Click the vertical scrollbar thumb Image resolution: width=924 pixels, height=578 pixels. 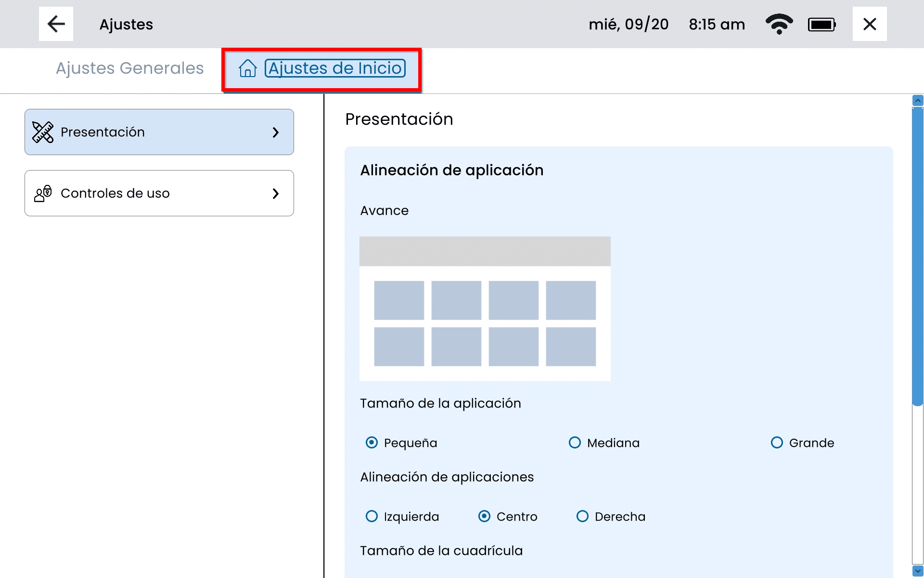click(x=918, y=255)
